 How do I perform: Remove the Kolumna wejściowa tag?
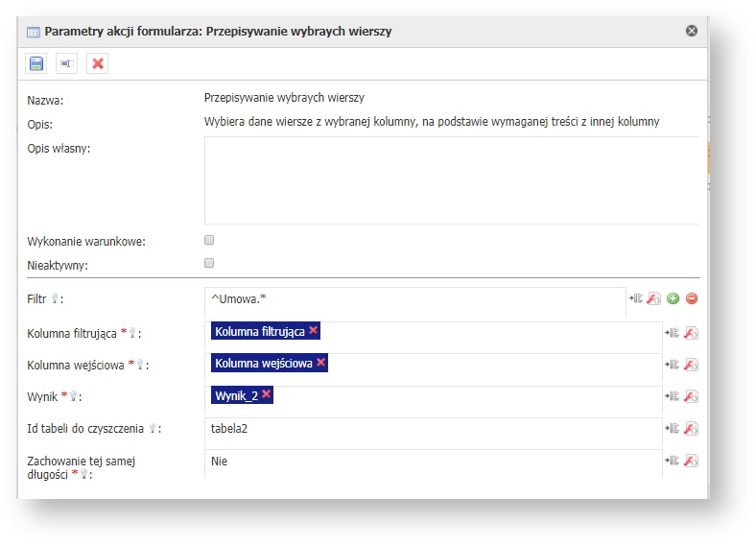(x=320, y=363)
